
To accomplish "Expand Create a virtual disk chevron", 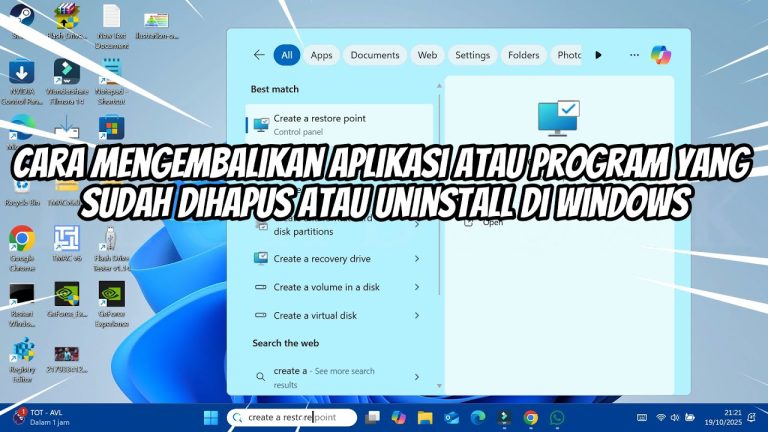I will (x=417, y=315).
